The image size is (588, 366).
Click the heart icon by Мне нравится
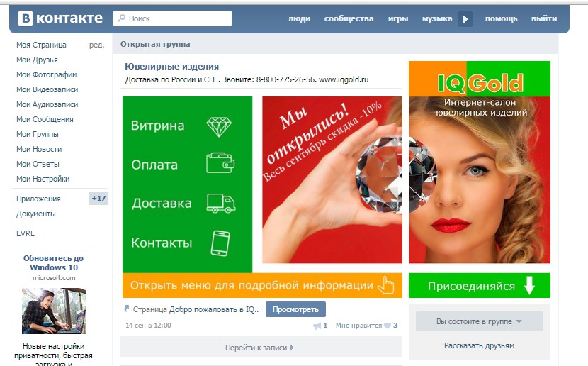(388, 326)
